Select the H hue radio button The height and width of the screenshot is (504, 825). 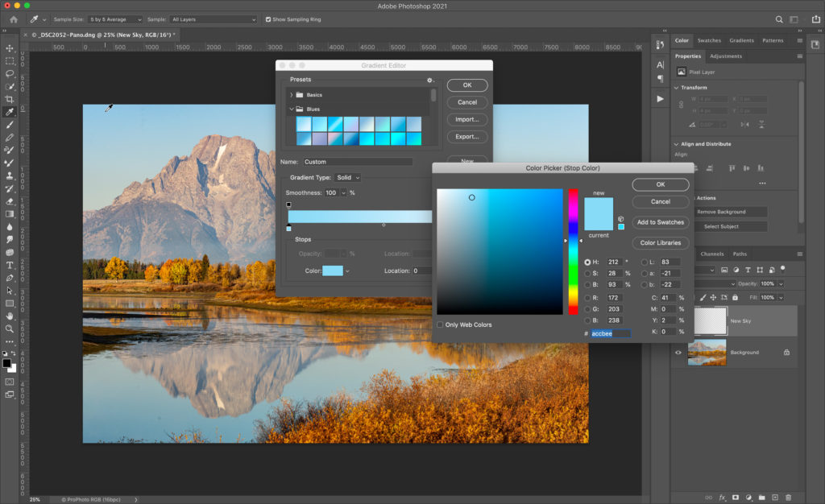(587, 262)
